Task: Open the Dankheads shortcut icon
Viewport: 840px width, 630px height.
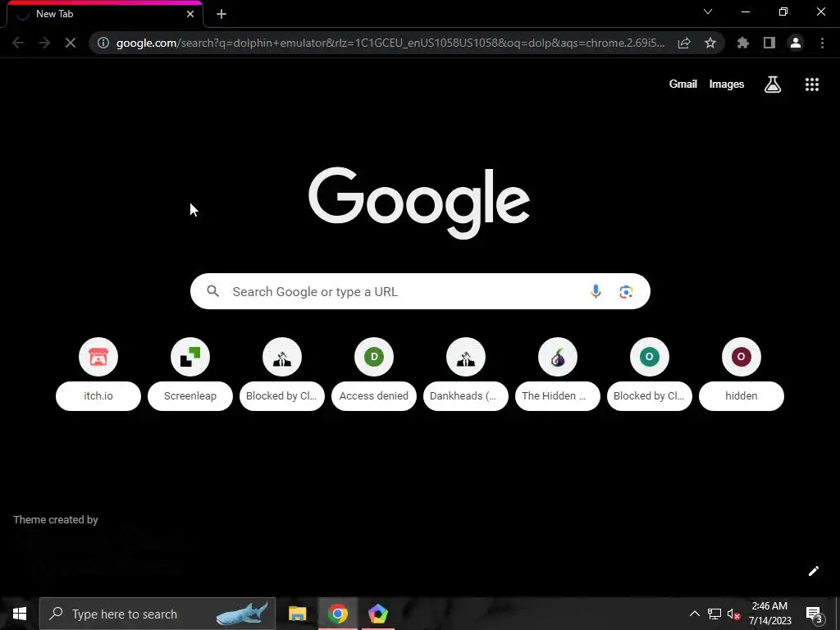Action: (x=466, y=357)
